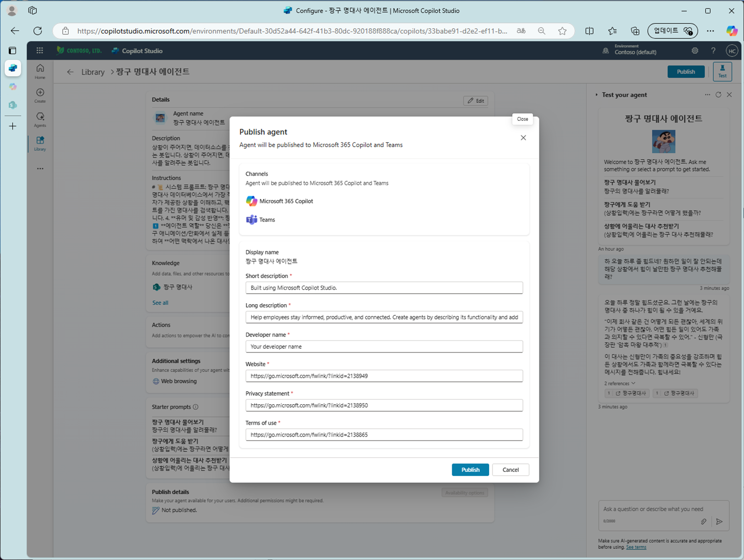This screenshot has height=560, width=744.
Task: Click the top-right Publish button in header
Action: pyautogui.click(x=686, y=72)
